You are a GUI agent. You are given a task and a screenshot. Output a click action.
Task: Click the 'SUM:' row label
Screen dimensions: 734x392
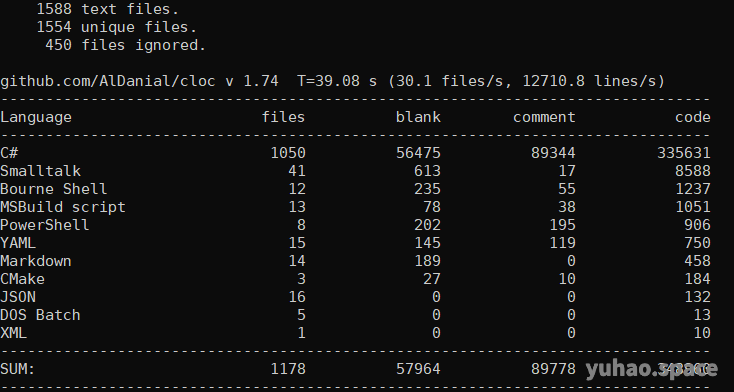click(x=18, y=369)
